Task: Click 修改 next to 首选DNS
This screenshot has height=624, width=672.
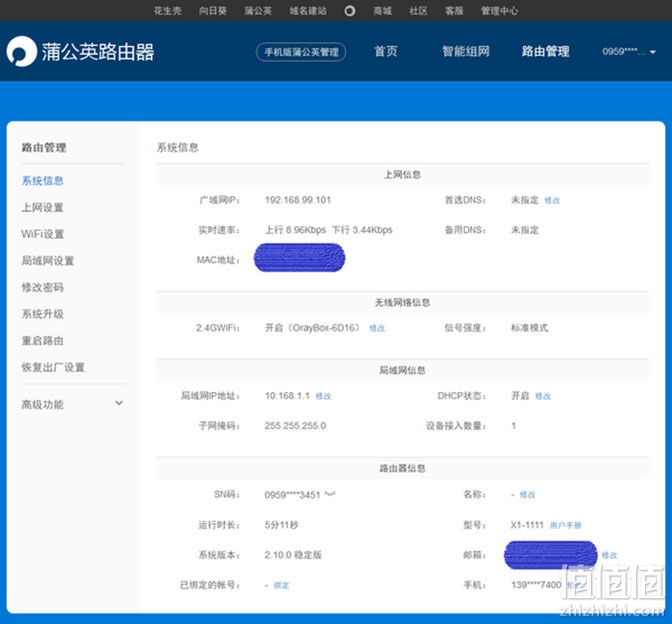Action: [x=552, y=200]
